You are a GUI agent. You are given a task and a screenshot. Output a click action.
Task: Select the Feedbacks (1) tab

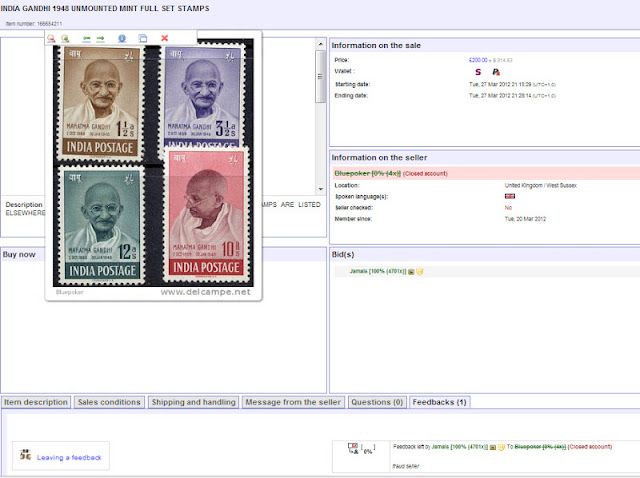pyautogui.click(x=440, y=402)
